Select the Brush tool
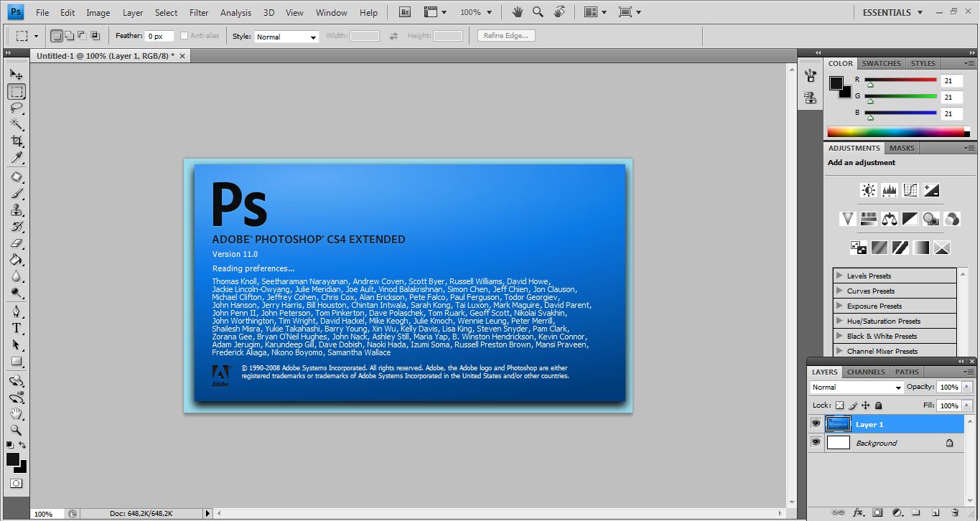Viewport: 980px width, 521px height. (17, 194)
